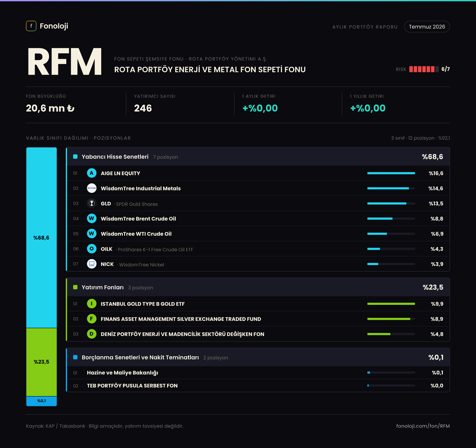Click the SPDR Gold Shares description text
476x448 pixels.
(x=137, y=204)
